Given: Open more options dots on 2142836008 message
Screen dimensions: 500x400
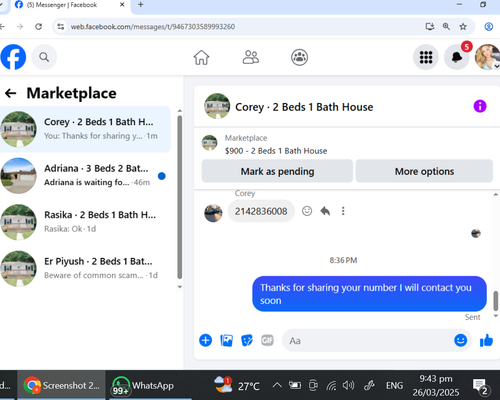Looking at the screenshot, I should (343, 211).
